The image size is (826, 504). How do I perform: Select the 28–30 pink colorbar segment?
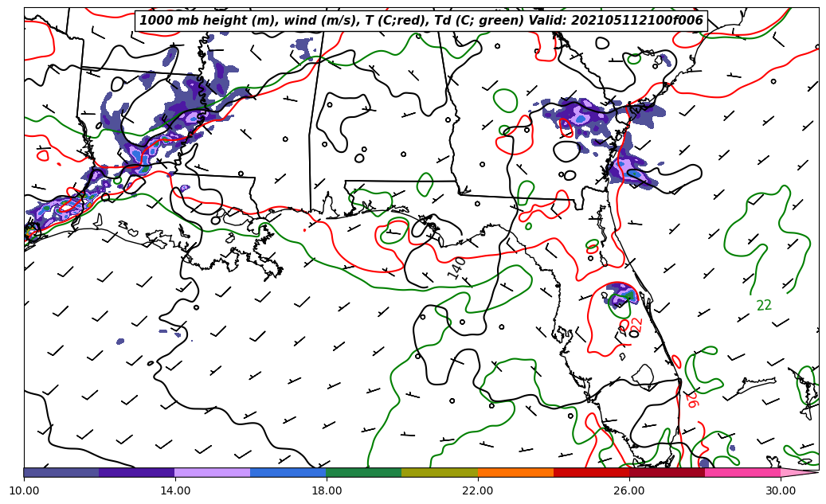tap(743, 472)
